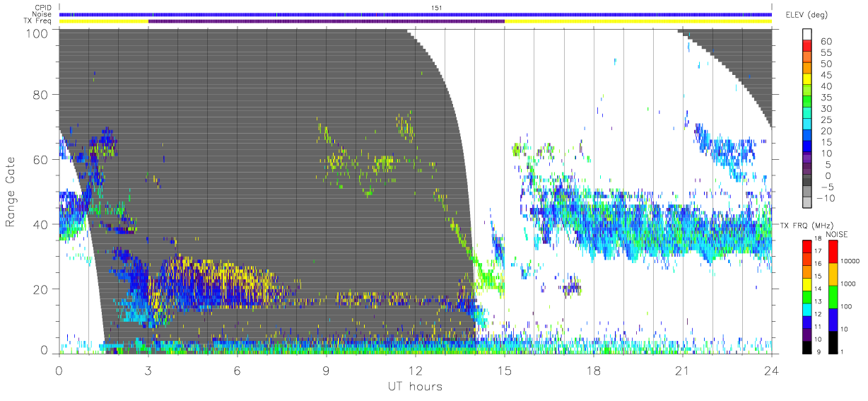Image resolution: width=868 pixels, height=401 pixels.
Task: Click the UT hours axis title
Action: pyautogui.click(x=415, y=385)
